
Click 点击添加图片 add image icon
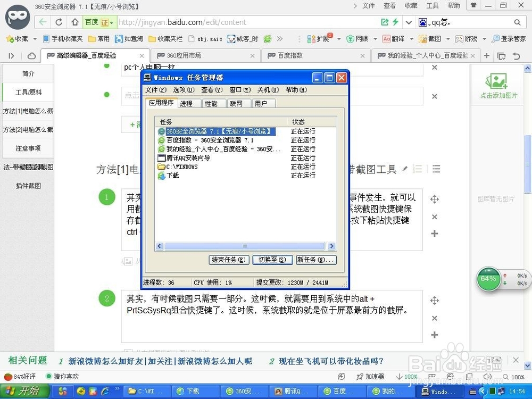(x=498, y=87)
